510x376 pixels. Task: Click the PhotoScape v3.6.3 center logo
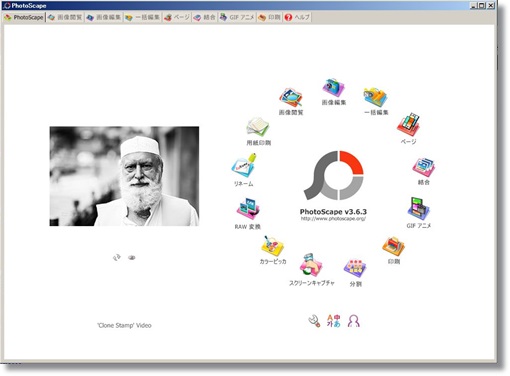(333, 175)
